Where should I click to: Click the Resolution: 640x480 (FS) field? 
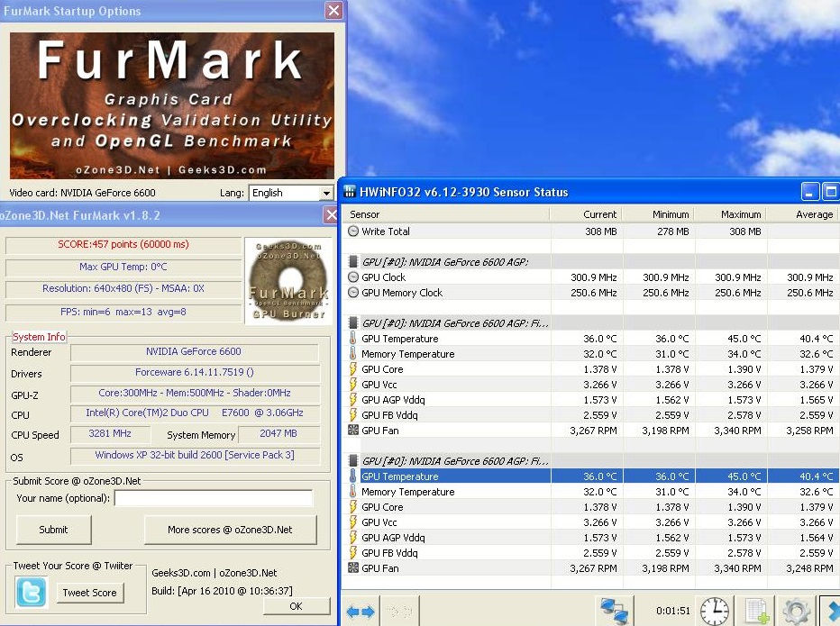(x=123, y=288)
